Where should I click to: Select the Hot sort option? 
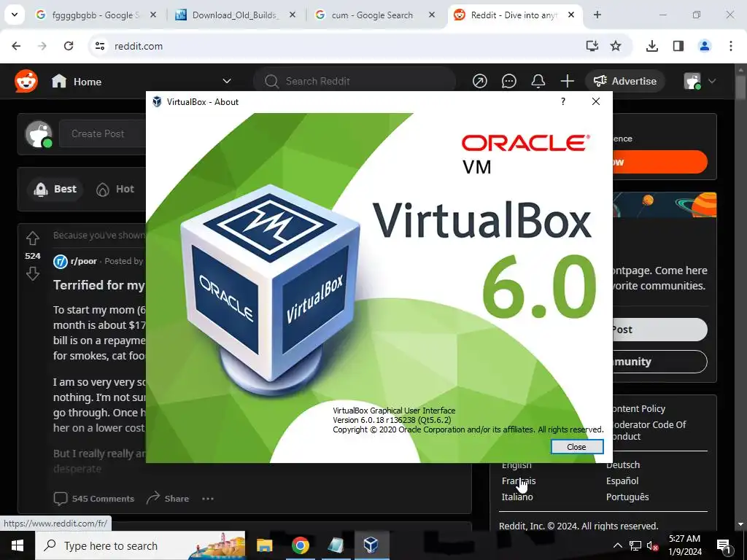coord(115,189)
